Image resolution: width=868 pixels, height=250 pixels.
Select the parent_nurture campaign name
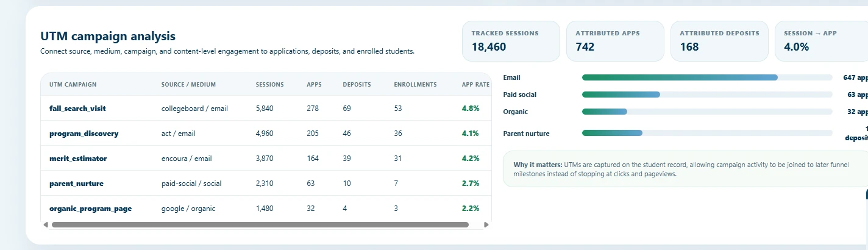(76, 184)
